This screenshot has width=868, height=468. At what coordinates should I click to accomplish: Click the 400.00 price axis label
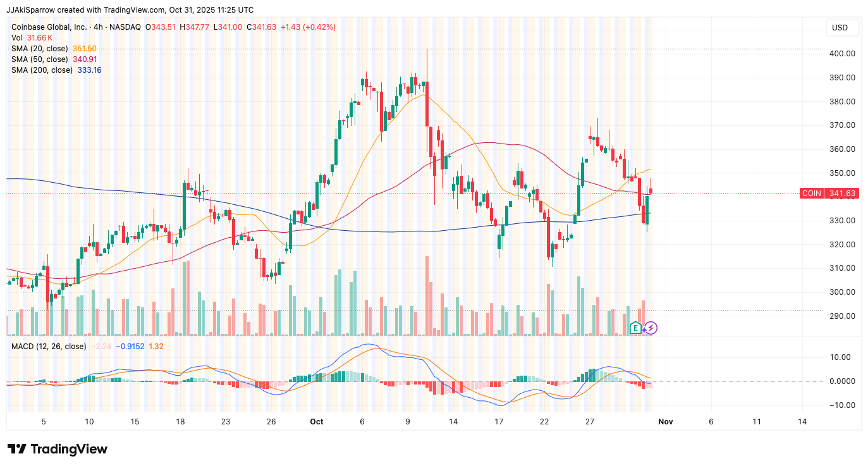[x=842, y=54]
